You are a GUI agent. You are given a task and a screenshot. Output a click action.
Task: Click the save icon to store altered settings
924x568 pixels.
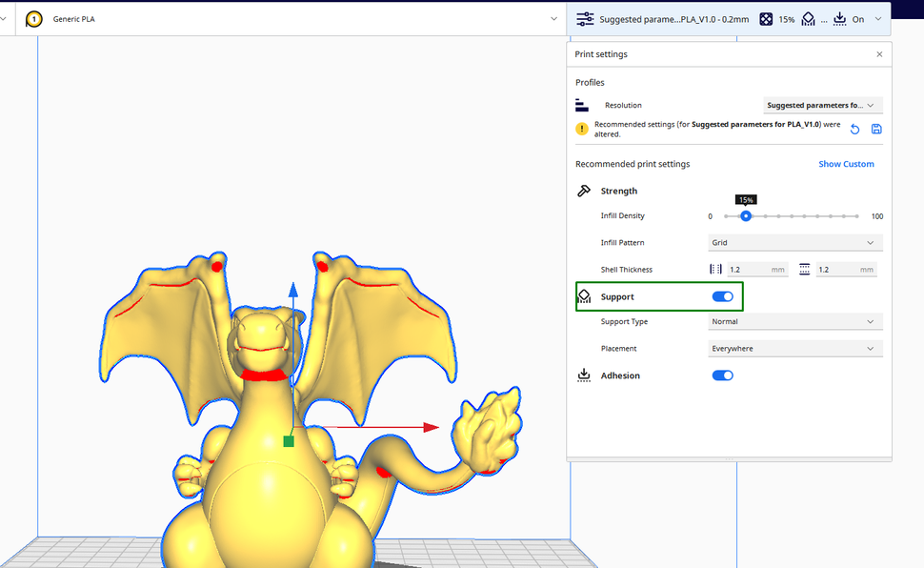coord(875,129)
